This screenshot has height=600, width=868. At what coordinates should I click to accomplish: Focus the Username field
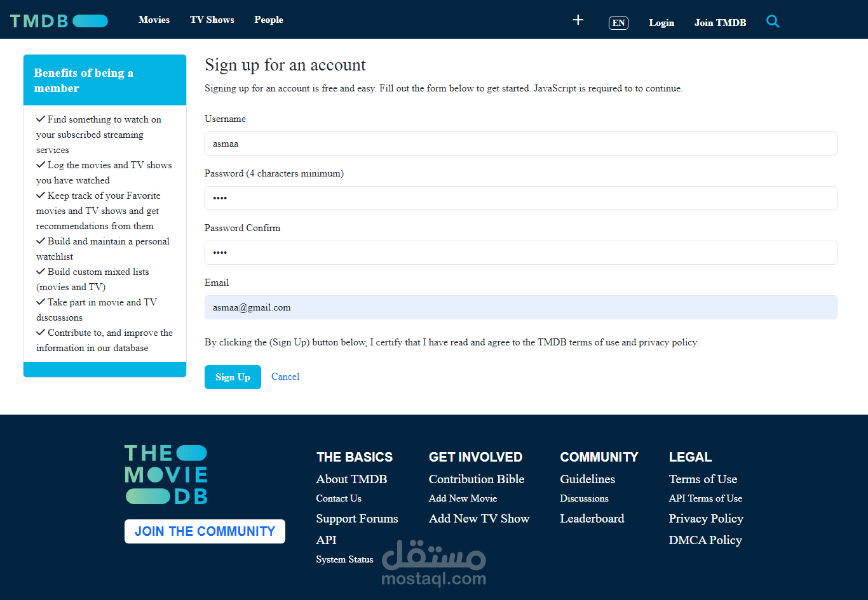(520, 143)
